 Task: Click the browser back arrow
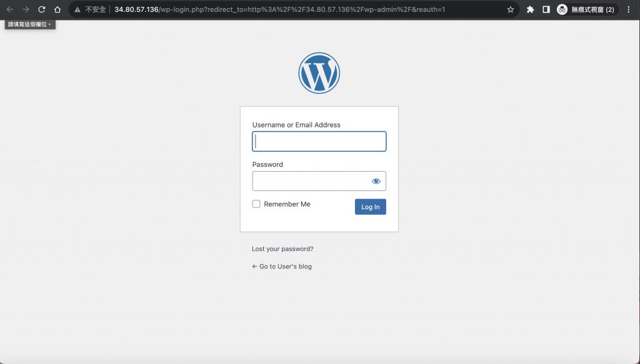tap(10, 9)
